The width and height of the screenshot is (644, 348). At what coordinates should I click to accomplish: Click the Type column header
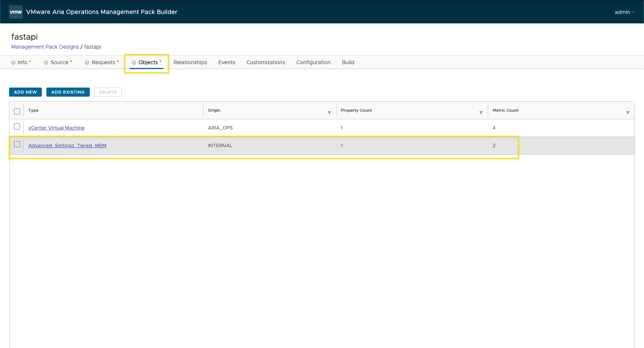point(34,110)
